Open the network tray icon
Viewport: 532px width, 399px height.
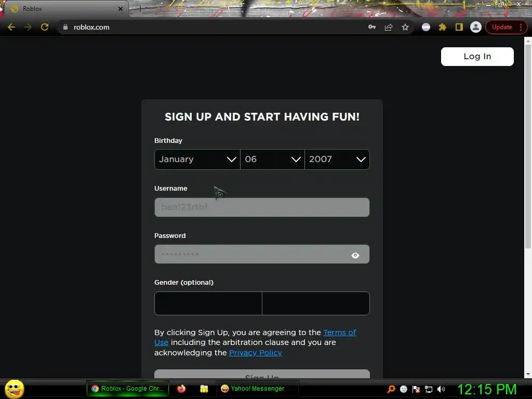click(429, 389)
